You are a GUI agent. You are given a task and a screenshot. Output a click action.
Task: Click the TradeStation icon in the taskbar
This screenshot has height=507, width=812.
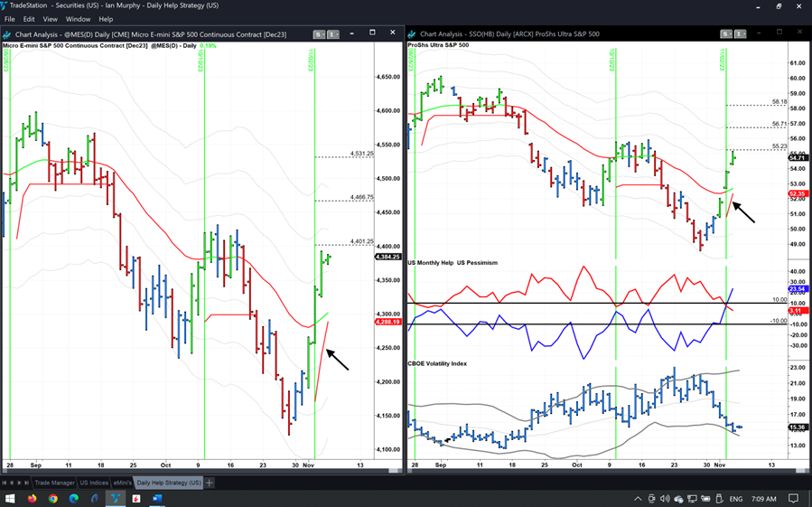116,499
